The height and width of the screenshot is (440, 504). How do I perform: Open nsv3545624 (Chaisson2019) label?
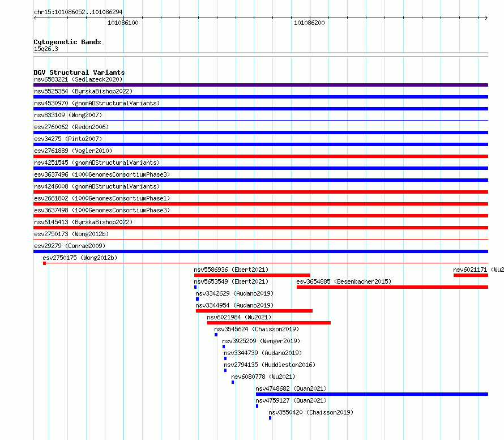(257, 329)
